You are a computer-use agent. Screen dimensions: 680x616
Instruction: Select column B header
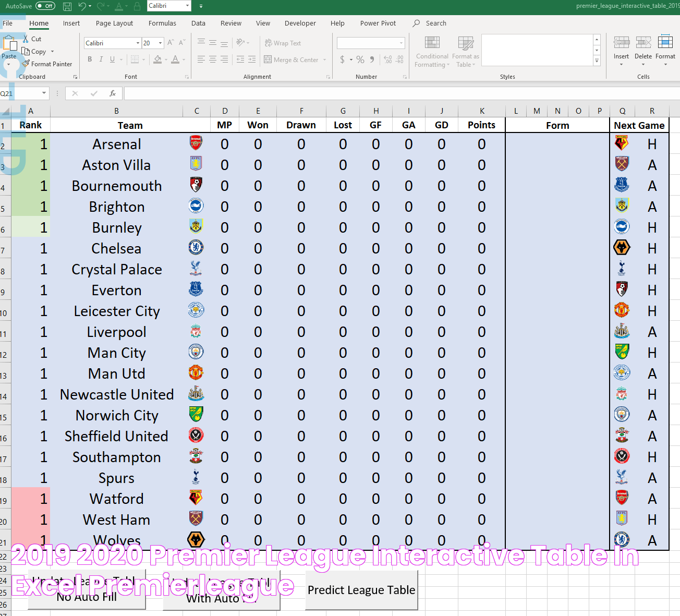coord(116,111)
